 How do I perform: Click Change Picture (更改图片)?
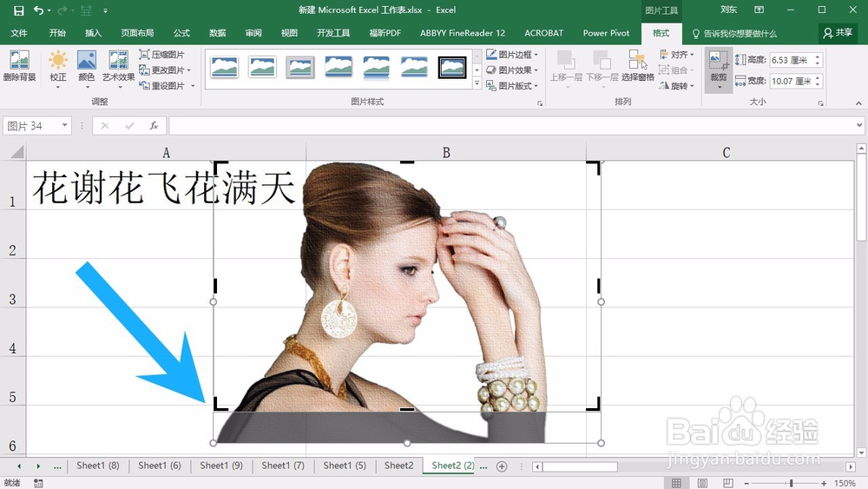point(164,69)
